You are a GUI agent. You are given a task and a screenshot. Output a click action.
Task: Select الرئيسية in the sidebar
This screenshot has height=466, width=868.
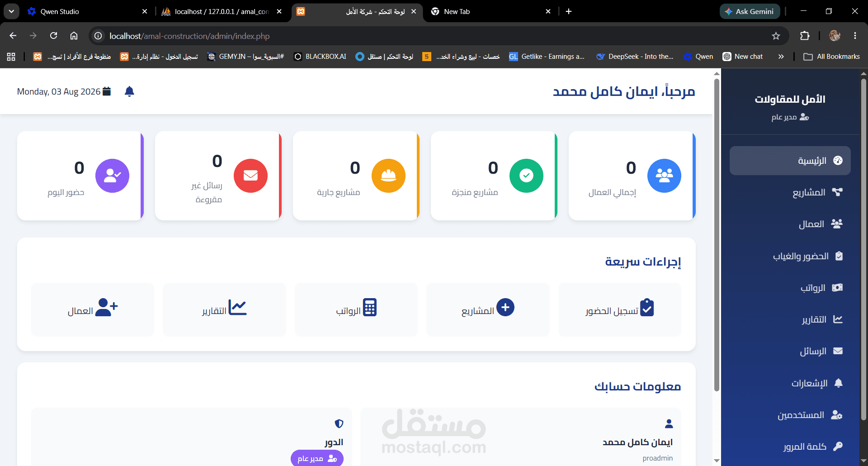tap(790, 161)
